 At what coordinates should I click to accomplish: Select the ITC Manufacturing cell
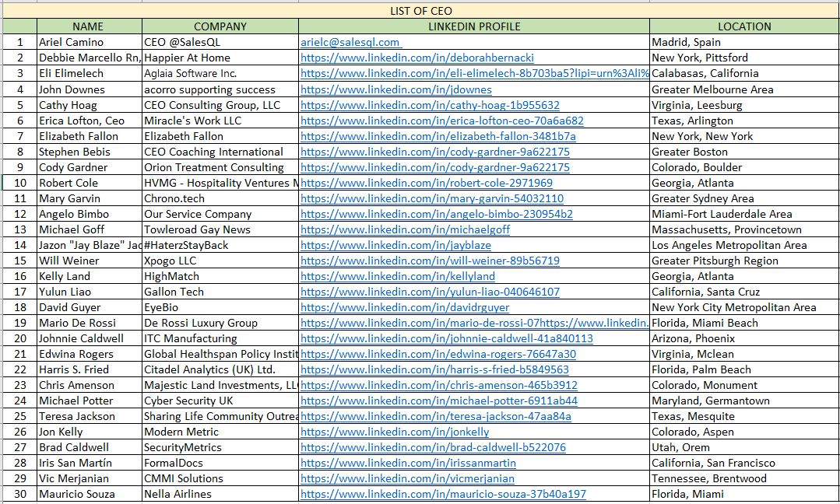(220, 338)
